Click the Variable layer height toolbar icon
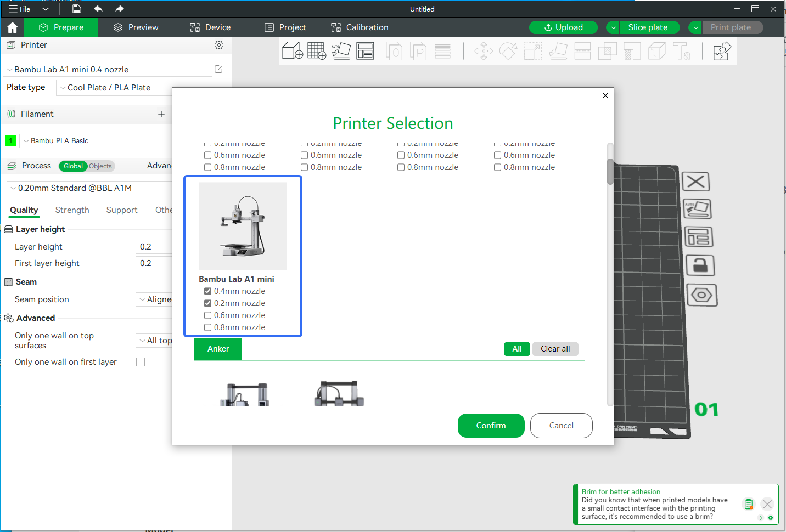The height and width of the screenshot is (532, 786). 442,51
